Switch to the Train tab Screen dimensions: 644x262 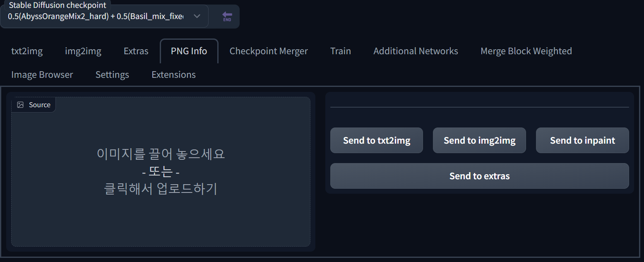tap(341, 51)
